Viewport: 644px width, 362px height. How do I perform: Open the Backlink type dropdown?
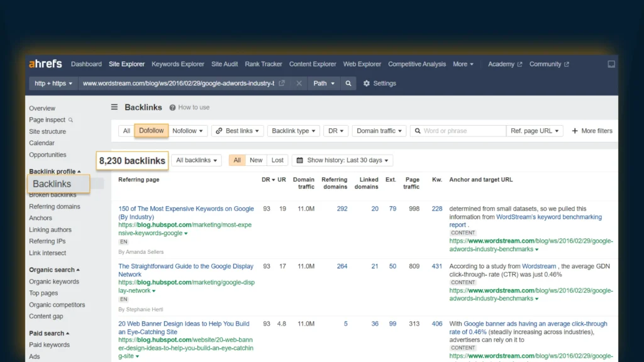tap(293, 131)
